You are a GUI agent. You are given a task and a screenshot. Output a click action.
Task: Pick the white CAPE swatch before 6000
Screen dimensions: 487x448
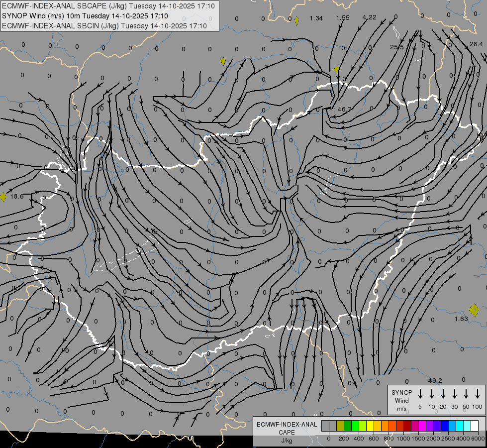click(x=474, y=426)
